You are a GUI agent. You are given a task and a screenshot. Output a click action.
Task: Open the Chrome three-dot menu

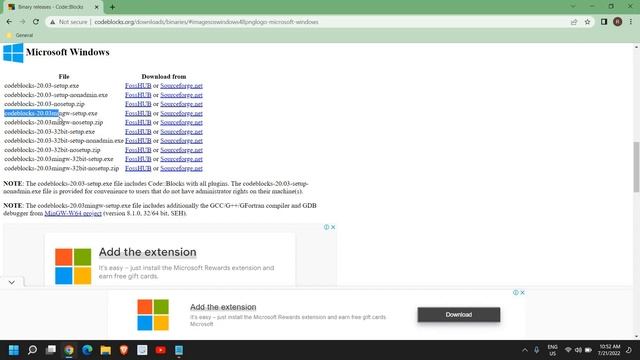[x=631, y=22]
